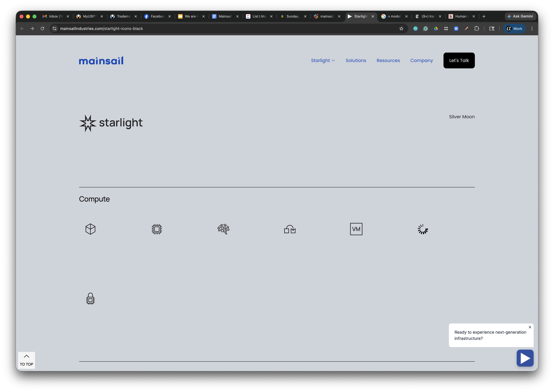Open the Company nav link

tap(421, 60)
